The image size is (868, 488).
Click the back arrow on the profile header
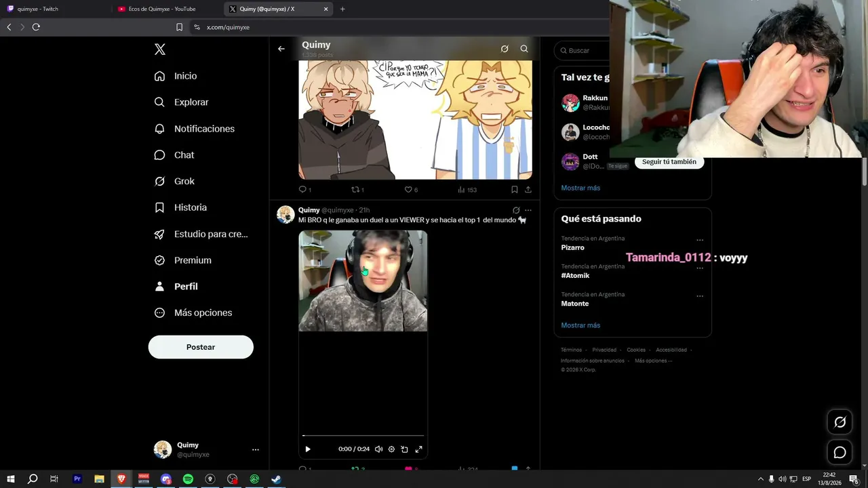281,49
